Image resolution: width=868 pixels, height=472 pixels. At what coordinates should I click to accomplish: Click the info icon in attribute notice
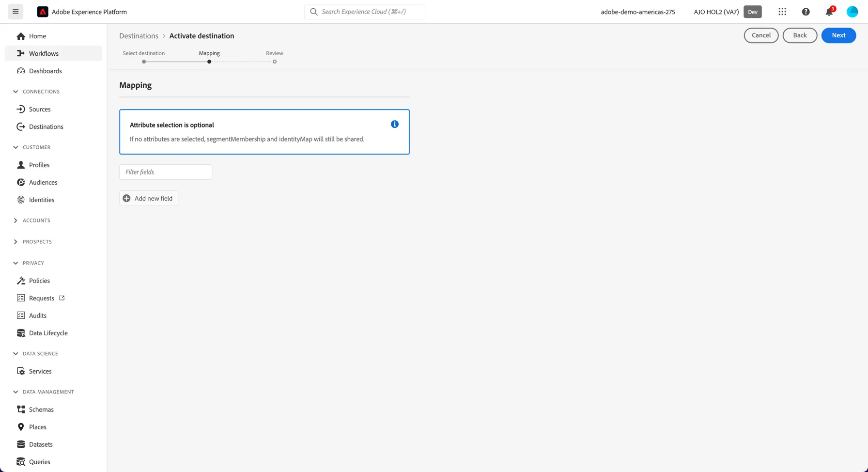(395, 124)
